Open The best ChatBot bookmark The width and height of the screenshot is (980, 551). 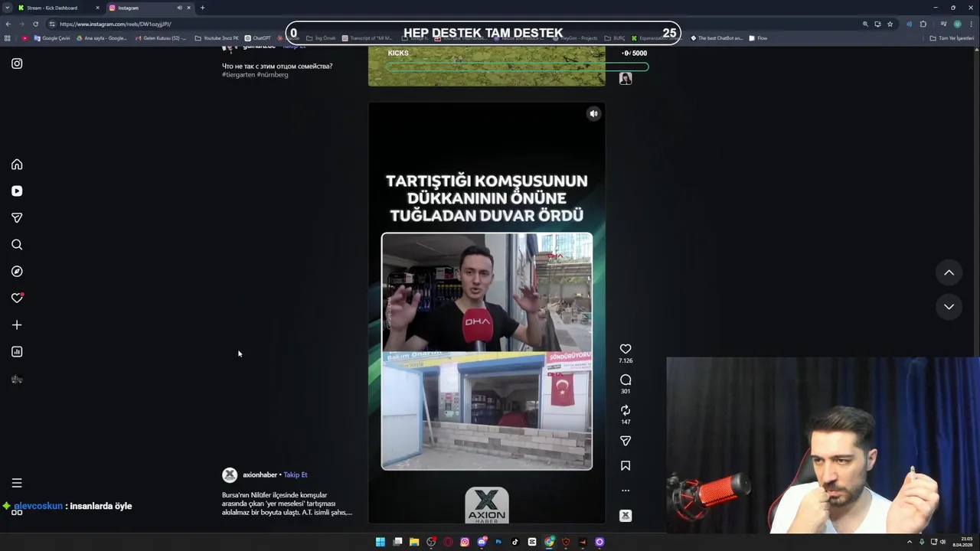pyautogui.click(x=716, y=38)
